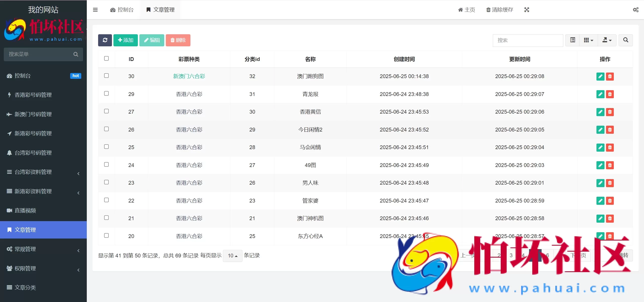Open 主页 from the top navigation
The image size is (644, 302).
pos(466,10)
